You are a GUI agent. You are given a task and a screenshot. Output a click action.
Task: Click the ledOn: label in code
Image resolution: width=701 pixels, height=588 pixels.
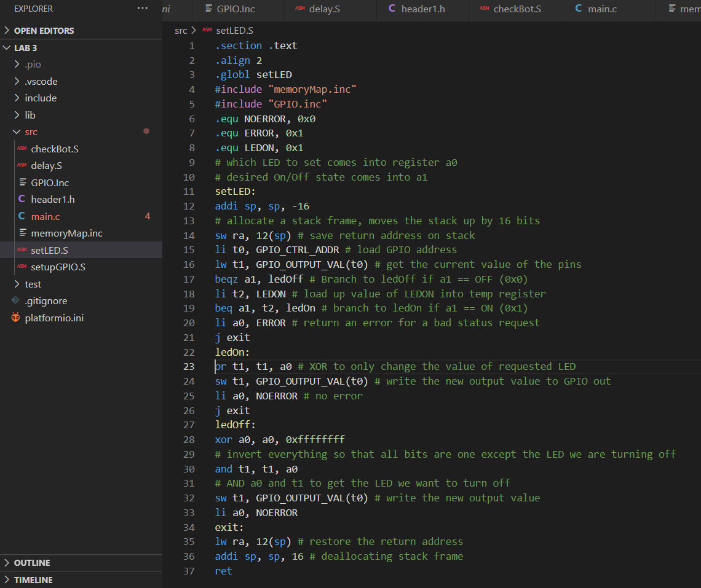[232, 352]
